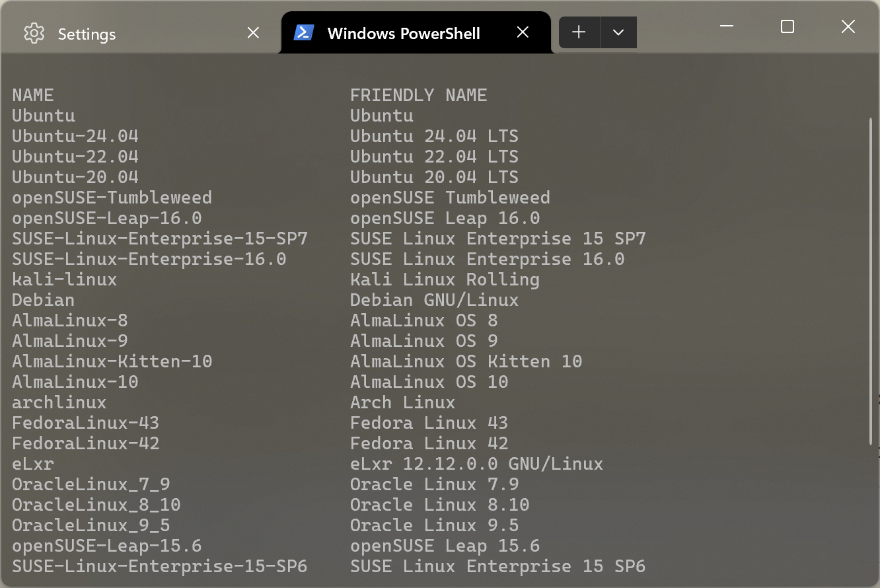Click 'AlmaLinux OS 9' friendly name
The height and width of the screenshot is (588, 880).
click(x=424, y=341)
